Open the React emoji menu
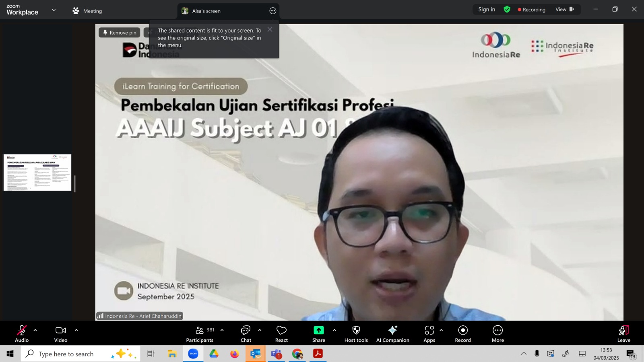 coord(281,333)
